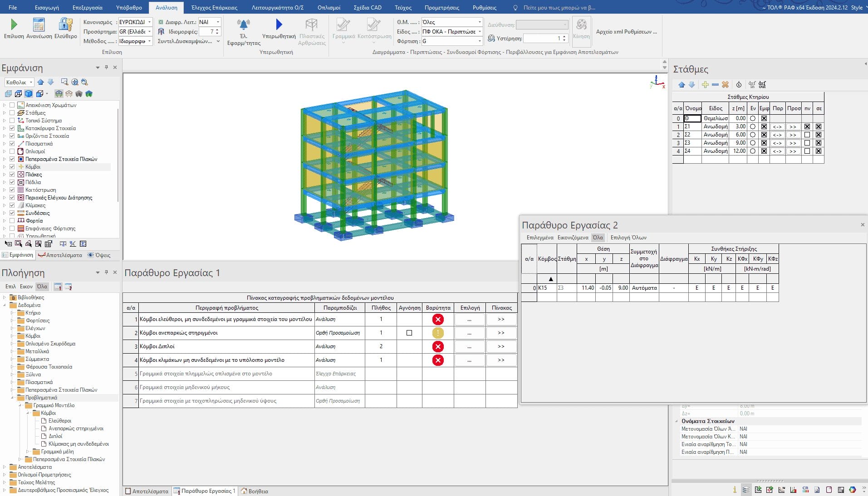Enable the Φορτία layer checkbox

click(12, 221)
